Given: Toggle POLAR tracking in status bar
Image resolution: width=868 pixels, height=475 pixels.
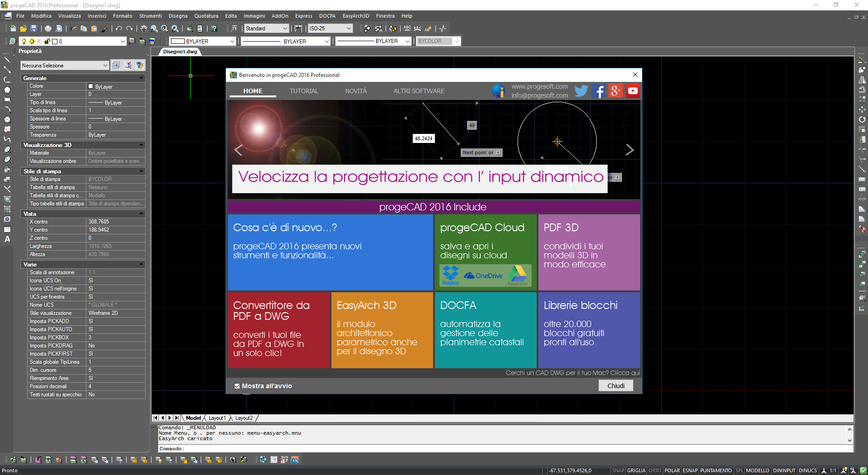Looking at the screenshot, I should coord(672,470).
